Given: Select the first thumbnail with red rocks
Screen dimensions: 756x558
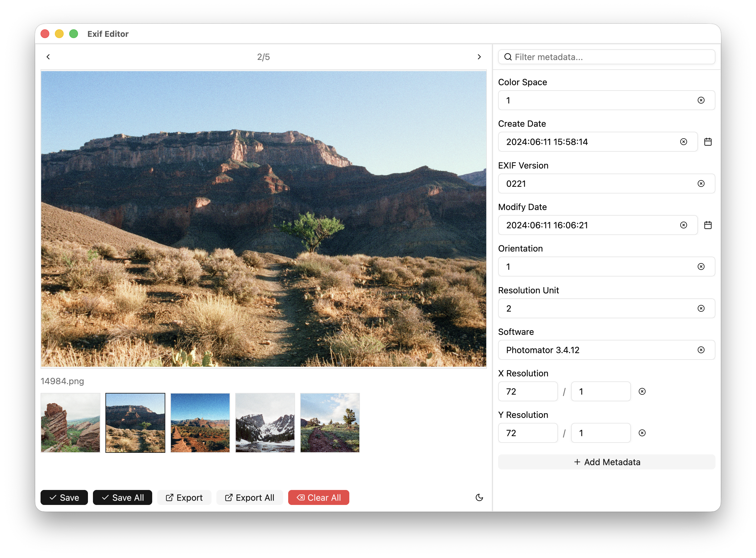Looking at the screenshot, I should [70, 423].
